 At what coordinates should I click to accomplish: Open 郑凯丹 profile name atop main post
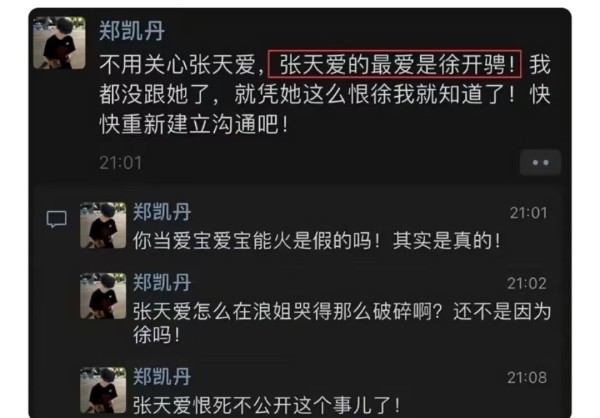[x=132, y=31]
